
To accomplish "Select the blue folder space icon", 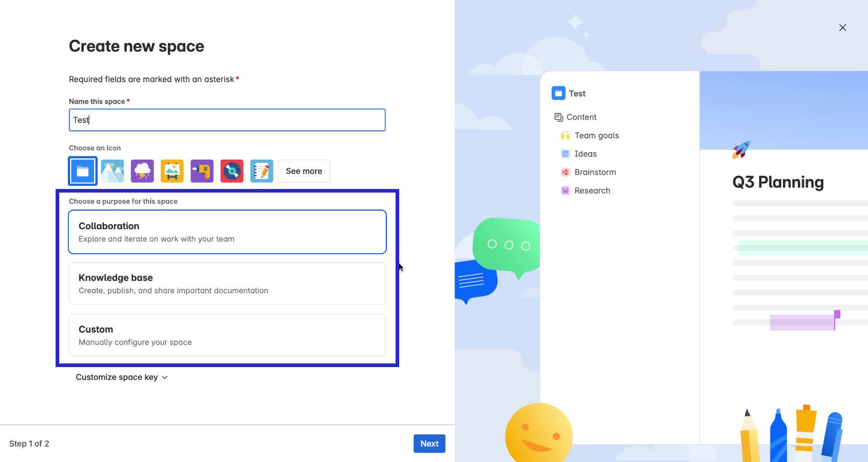I will point(83,171).
